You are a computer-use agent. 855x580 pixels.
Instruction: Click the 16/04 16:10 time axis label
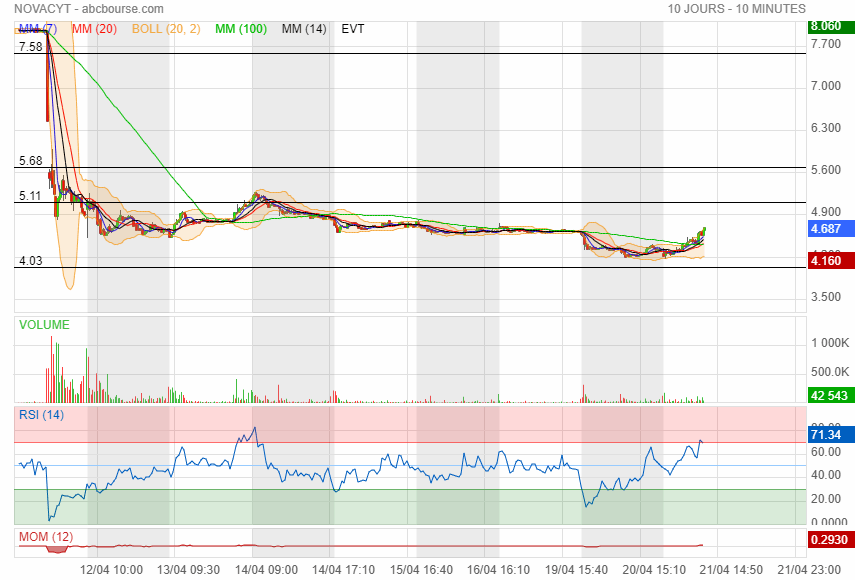[498, 570]
